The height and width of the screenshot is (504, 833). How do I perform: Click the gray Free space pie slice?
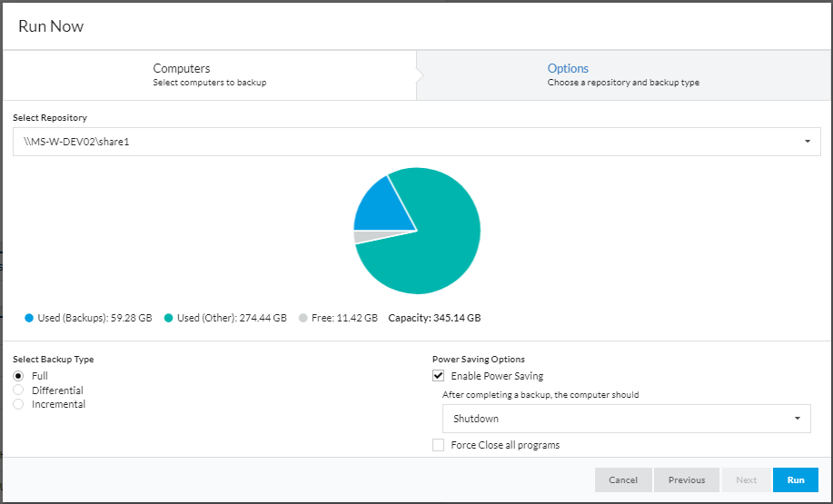[x=362, y=236]
